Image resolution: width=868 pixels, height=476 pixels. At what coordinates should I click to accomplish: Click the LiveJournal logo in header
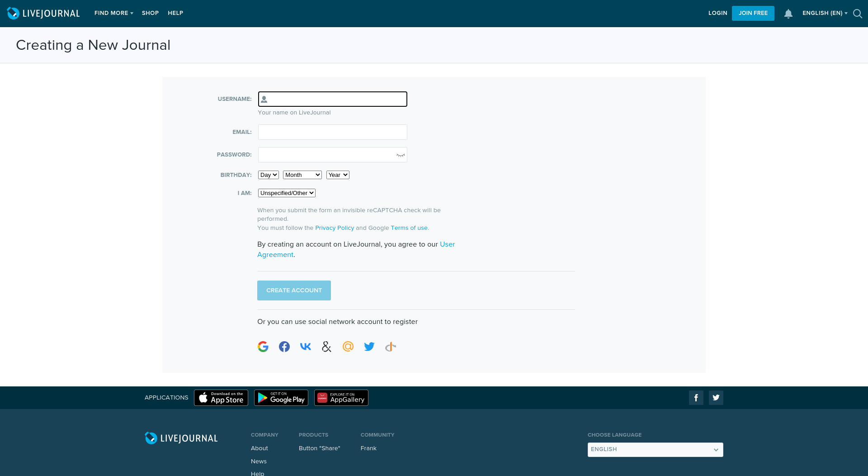43,14
